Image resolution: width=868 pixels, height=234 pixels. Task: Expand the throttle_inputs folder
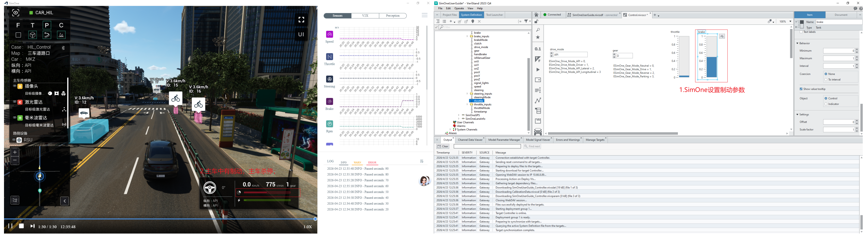[467, 105]
